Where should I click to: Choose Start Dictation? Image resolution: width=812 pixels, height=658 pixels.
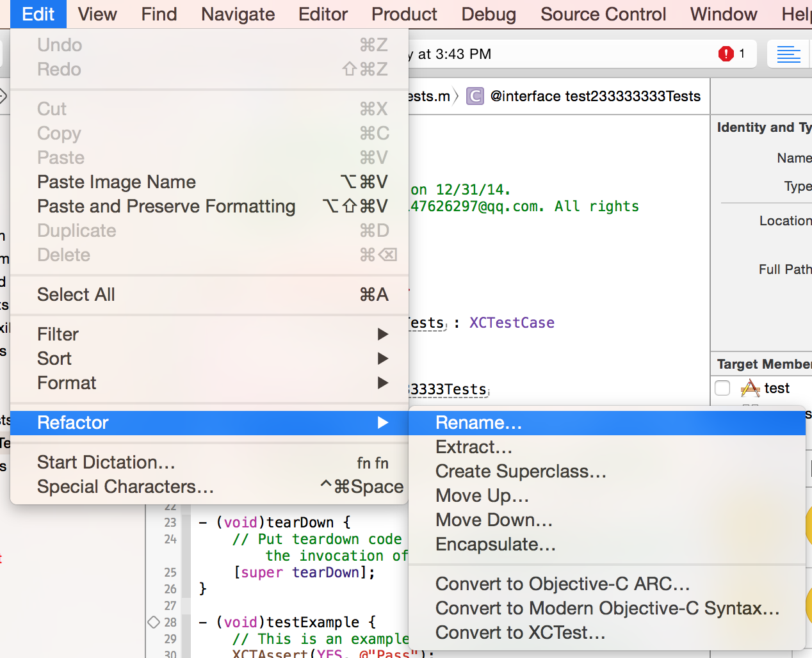[209, 462]
